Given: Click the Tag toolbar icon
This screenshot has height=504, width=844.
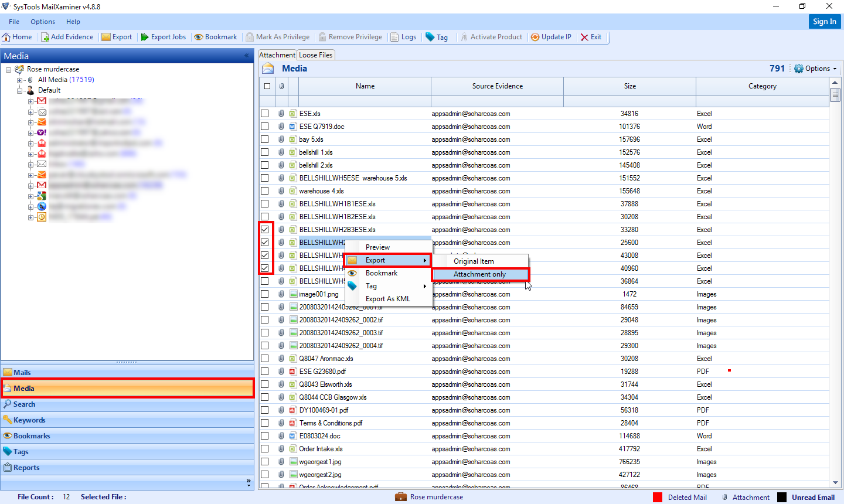Looking at the screenshot, I should (430, 37).
